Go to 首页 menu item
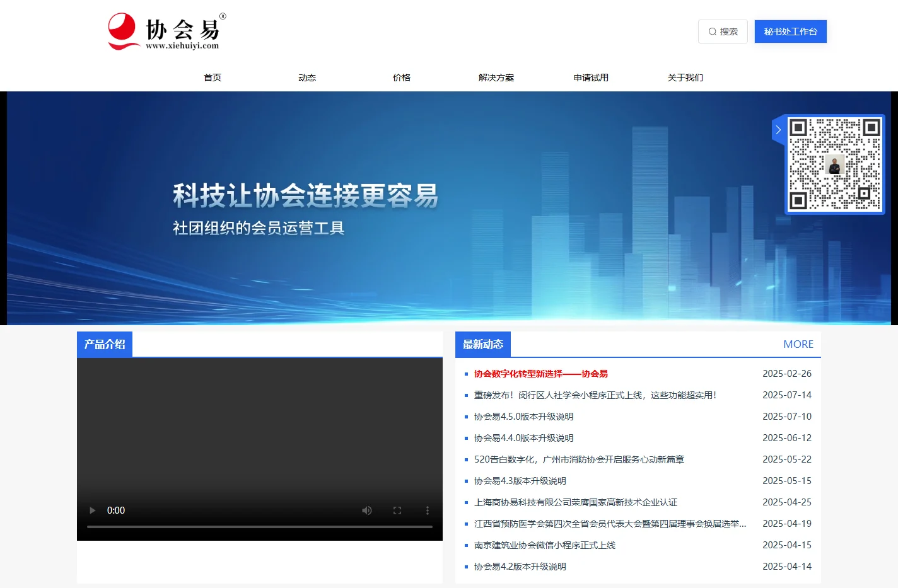This screenshot has height=588, width=898. [213, 78]
